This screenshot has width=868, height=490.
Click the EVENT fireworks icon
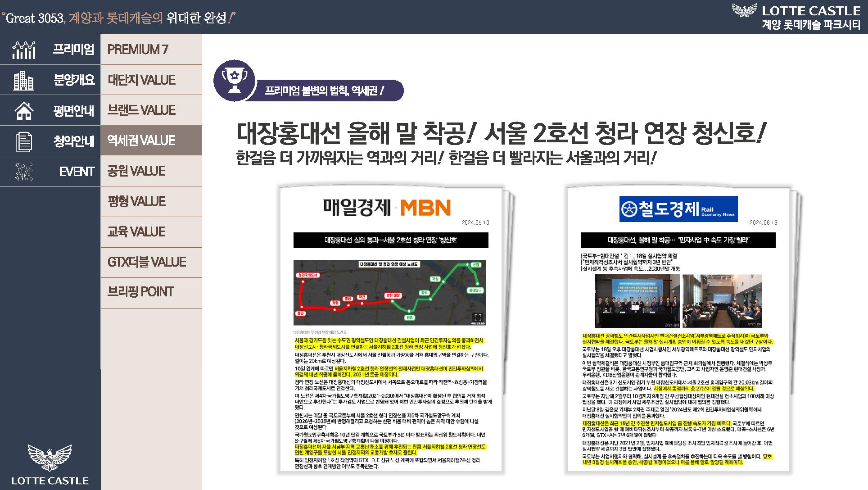(24, 172)
